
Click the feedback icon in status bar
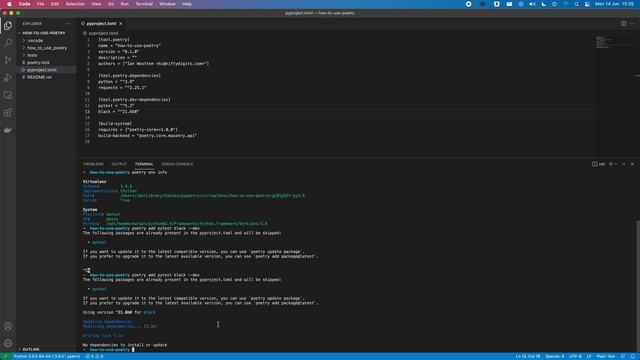[623, 356]
